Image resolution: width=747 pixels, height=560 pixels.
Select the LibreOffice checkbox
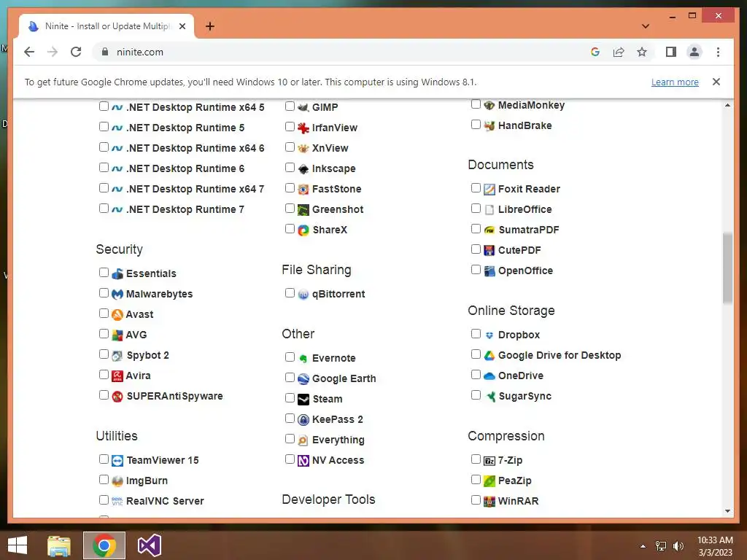click(x=476, y=208)
